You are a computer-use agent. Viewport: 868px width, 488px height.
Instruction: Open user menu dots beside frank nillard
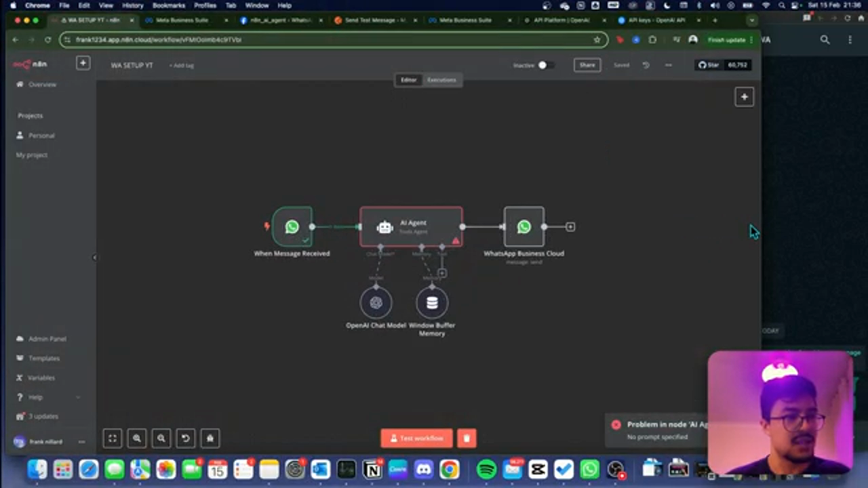(x=81, y=442)
